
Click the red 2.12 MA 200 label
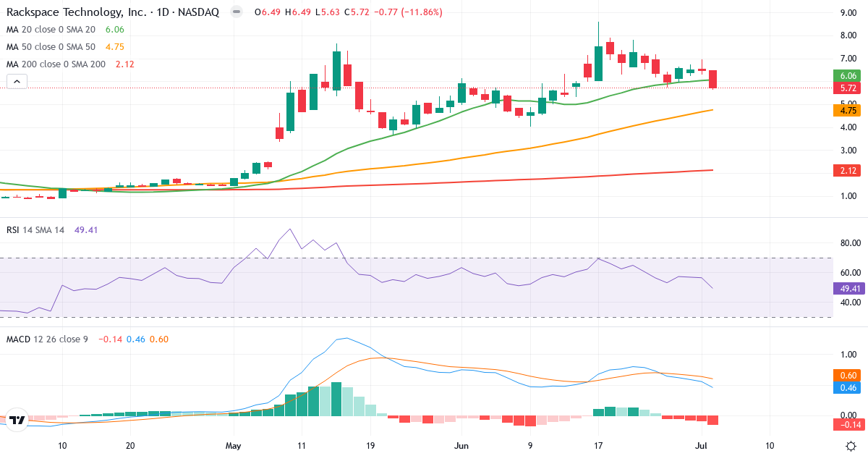pyautogui.click(x=846, y=170)
